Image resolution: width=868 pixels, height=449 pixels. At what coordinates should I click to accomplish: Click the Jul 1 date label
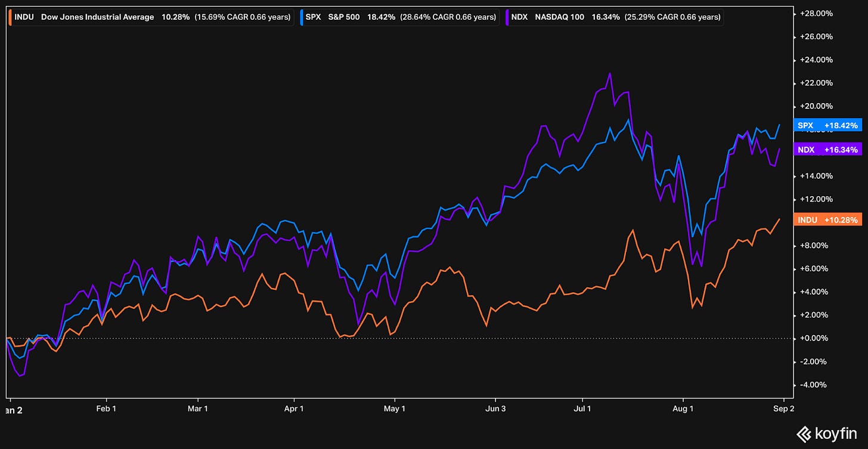point(582,409)
